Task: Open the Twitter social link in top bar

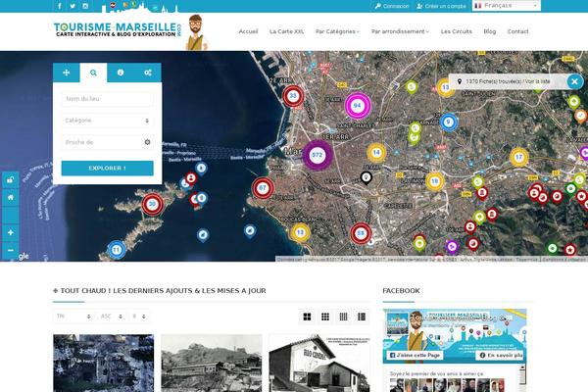Action: (73, 6)
